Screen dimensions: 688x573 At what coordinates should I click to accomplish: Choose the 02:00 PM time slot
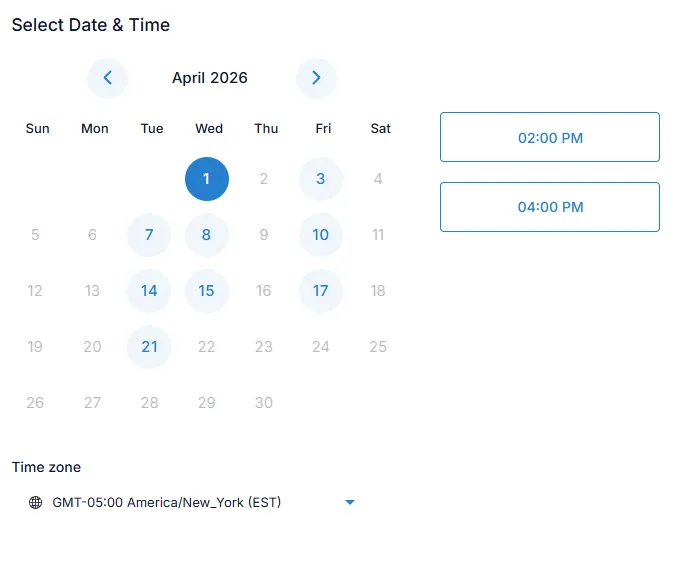(x=550, y=138)
